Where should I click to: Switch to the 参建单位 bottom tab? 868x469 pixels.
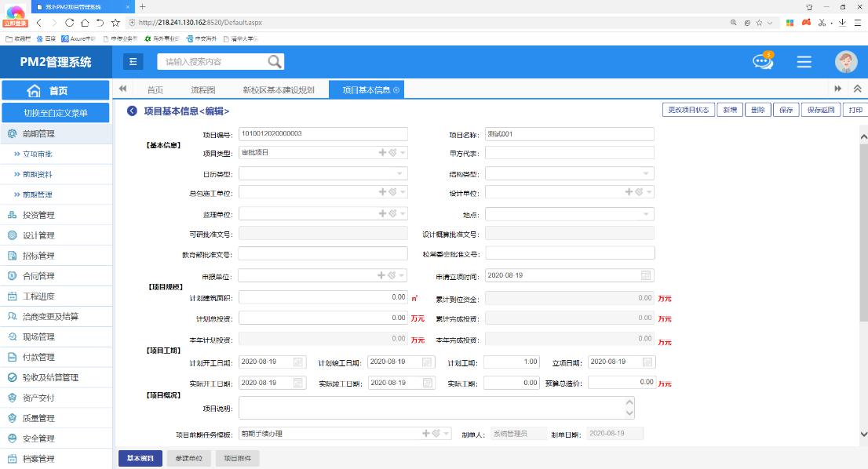click(188, 458)
